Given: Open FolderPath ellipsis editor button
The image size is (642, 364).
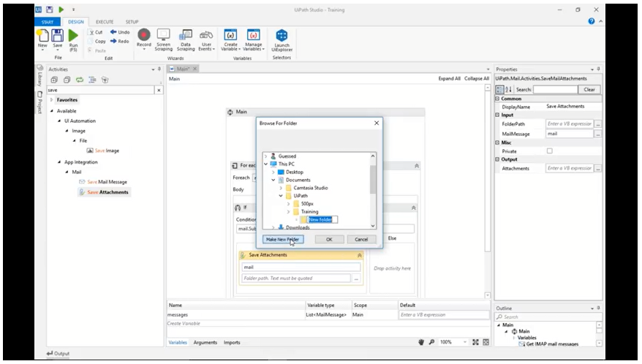Looking at the screenshot, I should pyautogui.click(x=598, y=124).
